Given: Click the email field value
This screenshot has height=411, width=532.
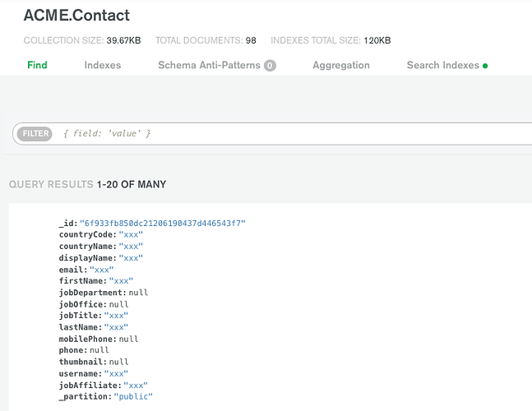Looking at the screenshot, I should pos(101,270).
